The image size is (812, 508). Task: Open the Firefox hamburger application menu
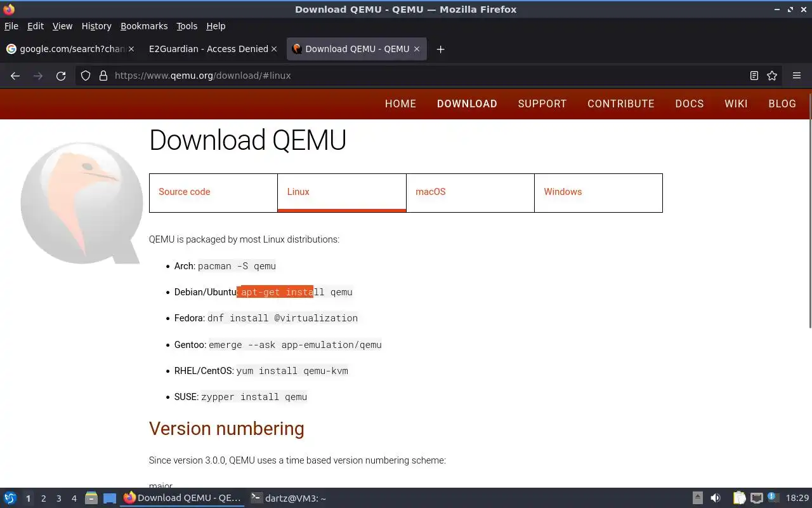coord(797,76)
